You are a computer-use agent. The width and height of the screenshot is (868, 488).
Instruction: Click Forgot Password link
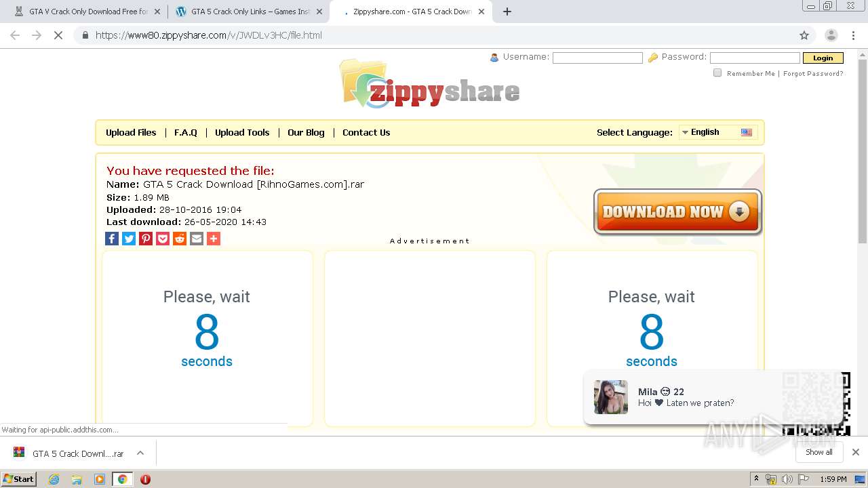click(813, 73)
